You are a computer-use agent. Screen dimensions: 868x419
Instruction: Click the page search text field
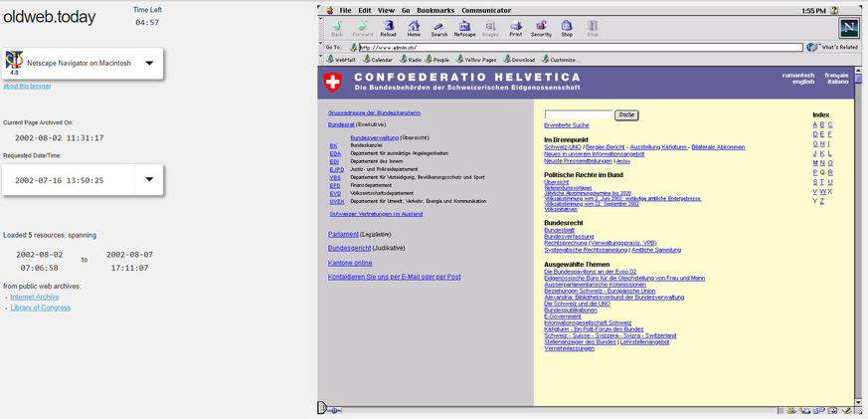click(x=578, y=115)
